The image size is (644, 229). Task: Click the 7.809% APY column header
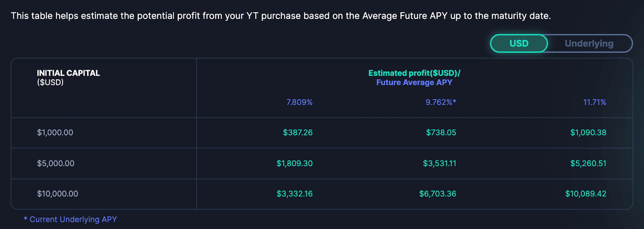tap(299, 102)
